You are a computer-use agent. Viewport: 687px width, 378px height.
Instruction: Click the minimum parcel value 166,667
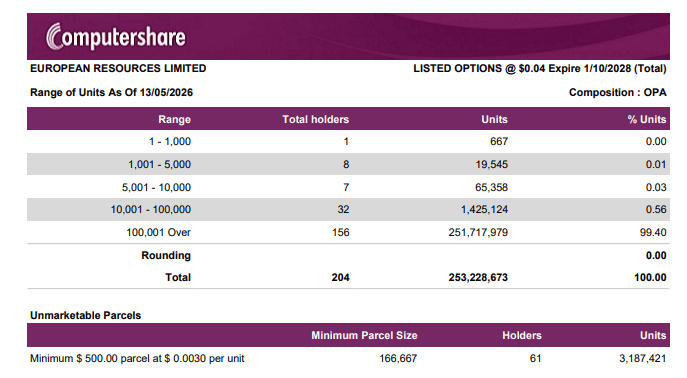click(398, 358)
